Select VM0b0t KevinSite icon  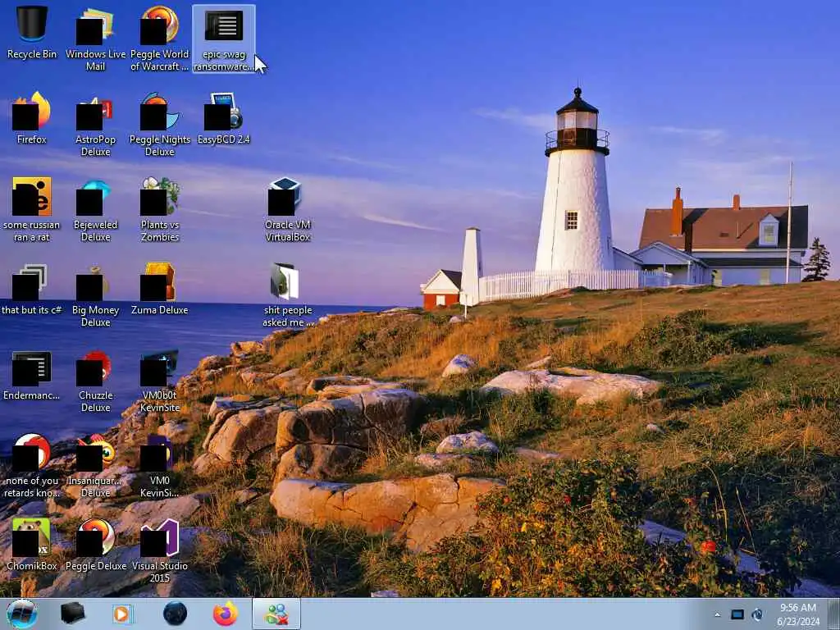[x=160, y=381]
